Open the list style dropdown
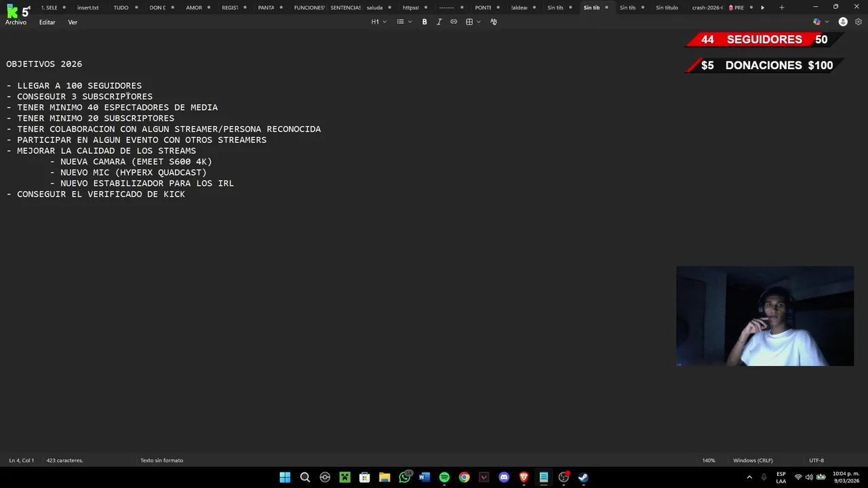The image size is (868, 488). tap(404, 22)
